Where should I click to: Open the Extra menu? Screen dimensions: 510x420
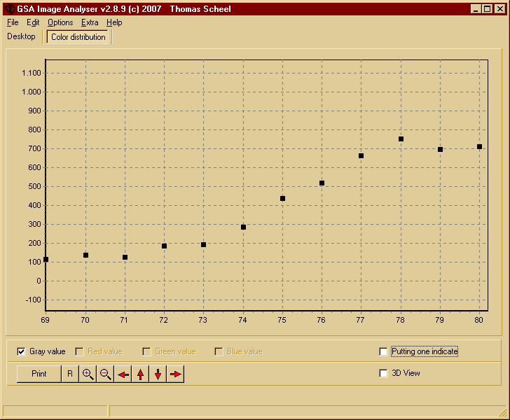tap(90, 22)
